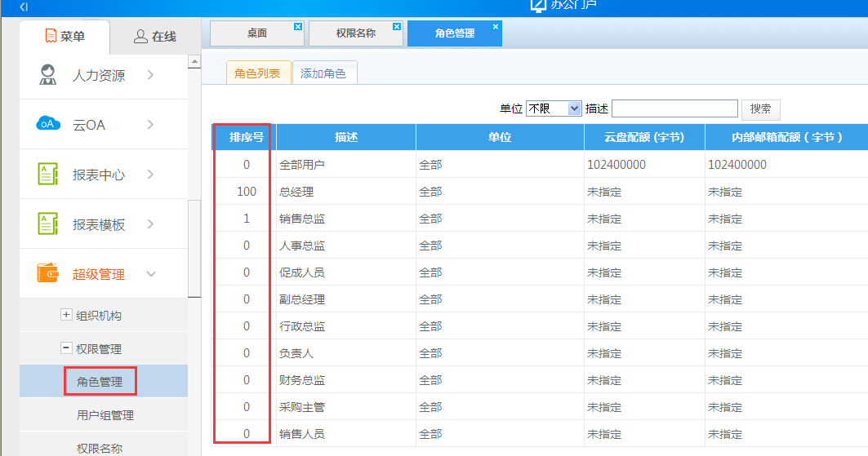Click the 报表模板 document icon
The image size is (868, 456).
tap(47, 224)
